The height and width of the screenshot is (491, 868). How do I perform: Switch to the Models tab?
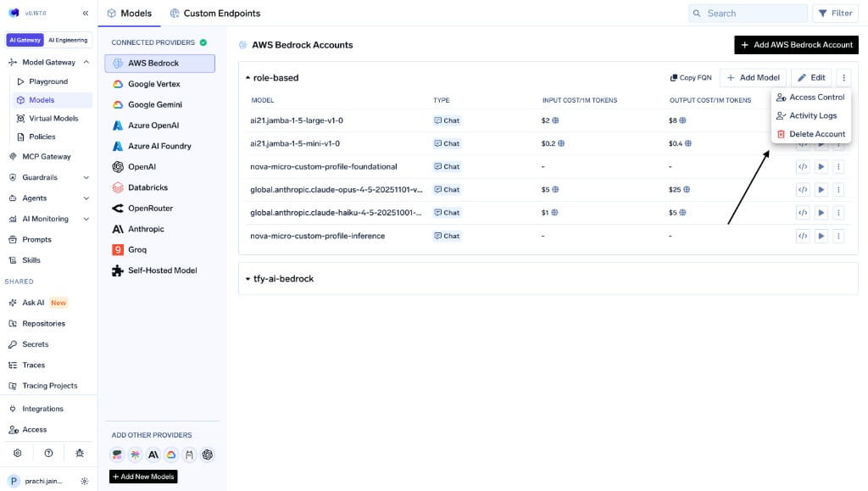(x=130, y=14)
